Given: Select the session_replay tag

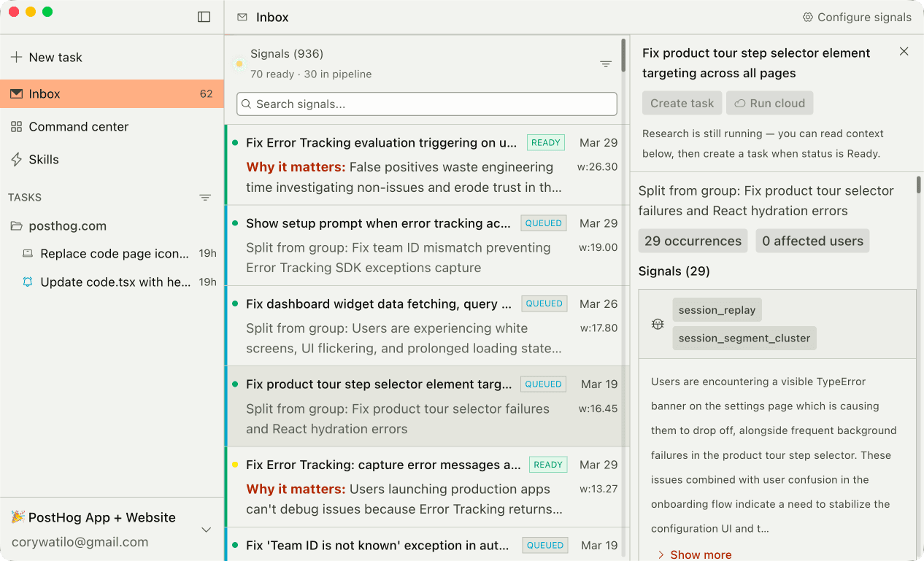Looking at the screenshot, I should [x=717, y=310].
